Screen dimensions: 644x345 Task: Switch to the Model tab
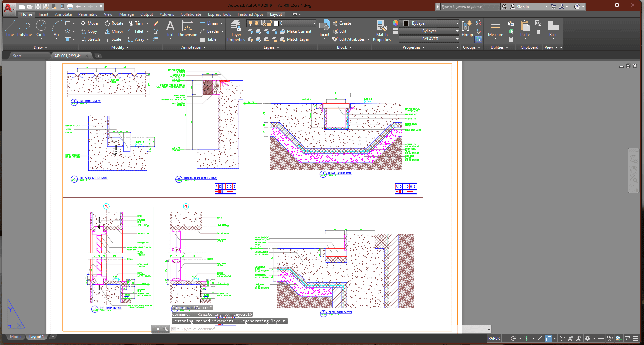pyautogui.click(x=15, y=337)
